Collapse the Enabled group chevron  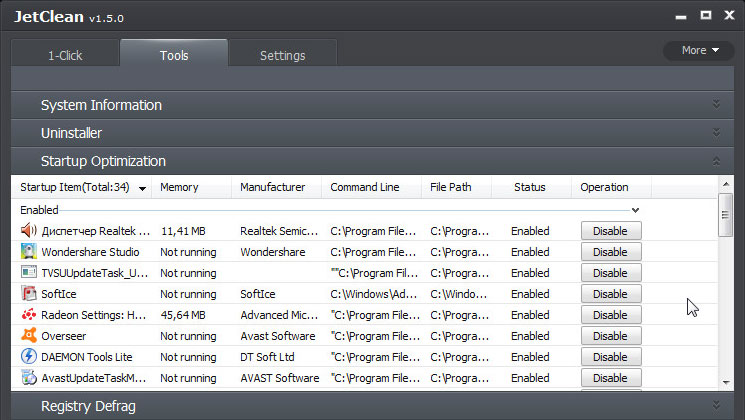[x=635, y=210]
